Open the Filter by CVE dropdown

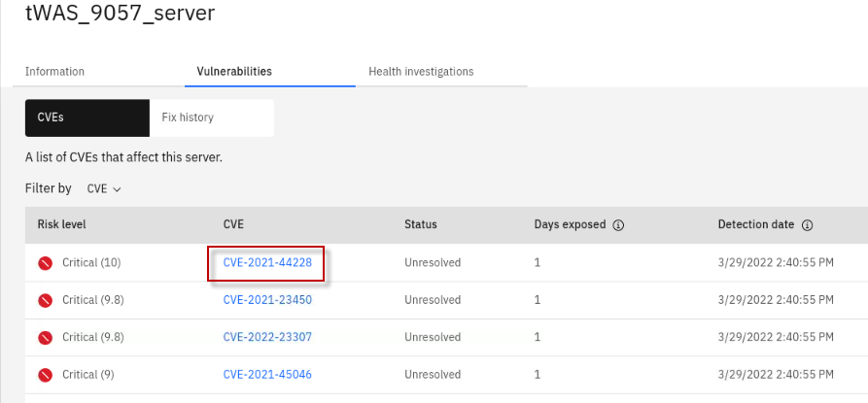tap(104, 188)
